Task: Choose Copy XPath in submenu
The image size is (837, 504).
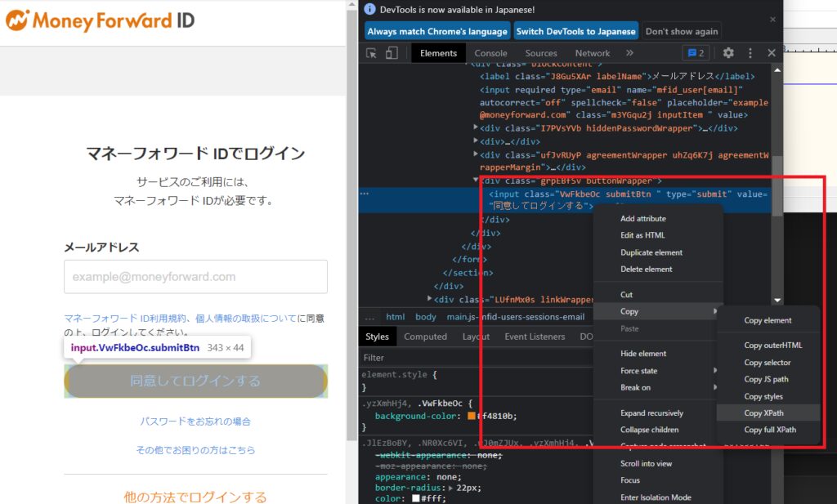Action: point(768,413)
